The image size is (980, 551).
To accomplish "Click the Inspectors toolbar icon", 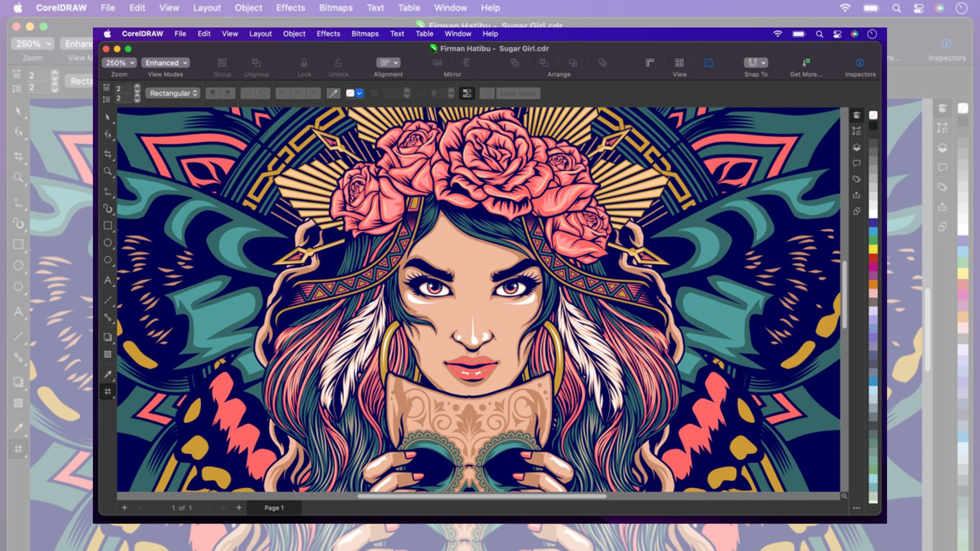I will [x=860, y=63].
